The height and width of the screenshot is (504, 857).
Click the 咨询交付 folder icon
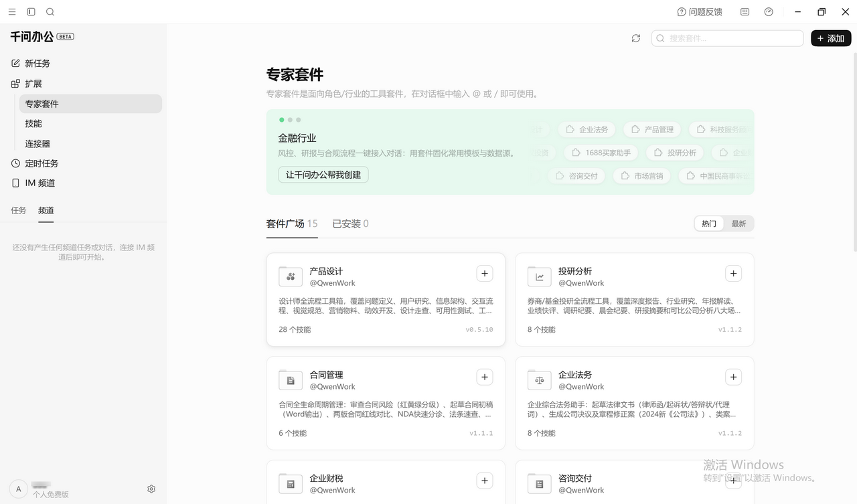(x=540, y=483)
